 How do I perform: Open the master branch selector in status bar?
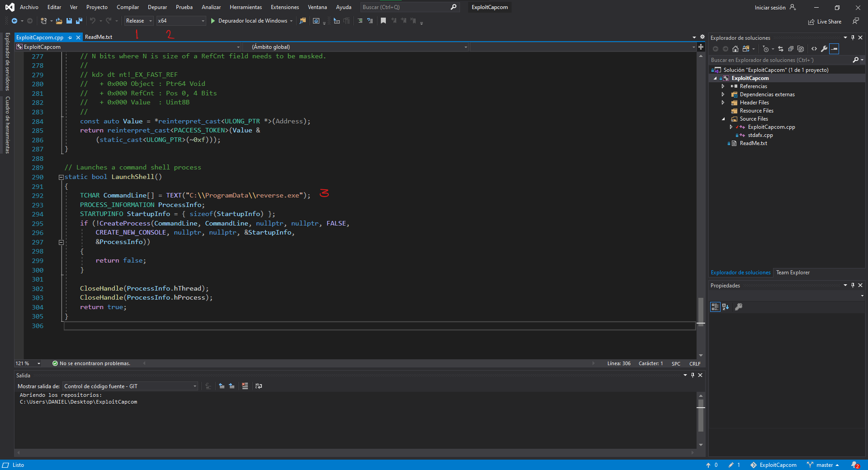tap(823, 465)
